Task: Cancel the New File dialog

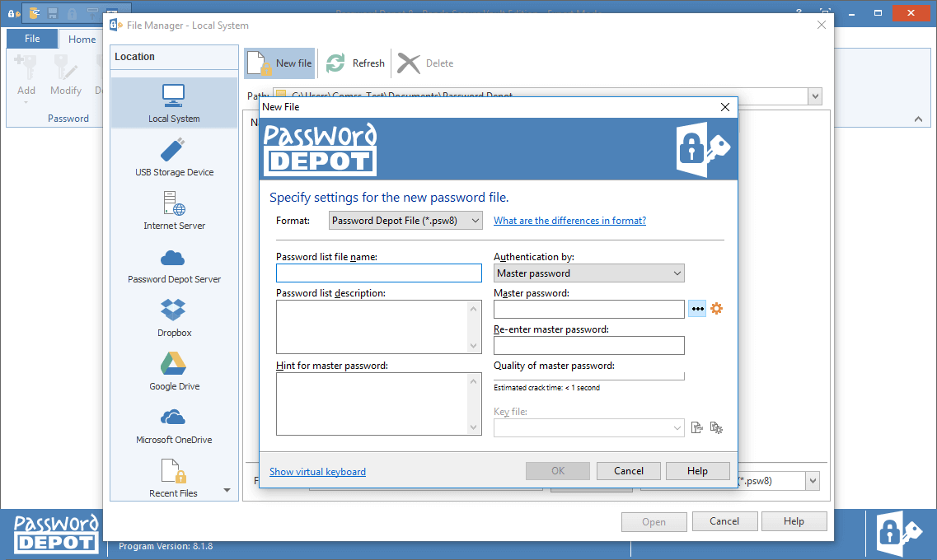Action: pyautogui.click(x=629, y=471)
